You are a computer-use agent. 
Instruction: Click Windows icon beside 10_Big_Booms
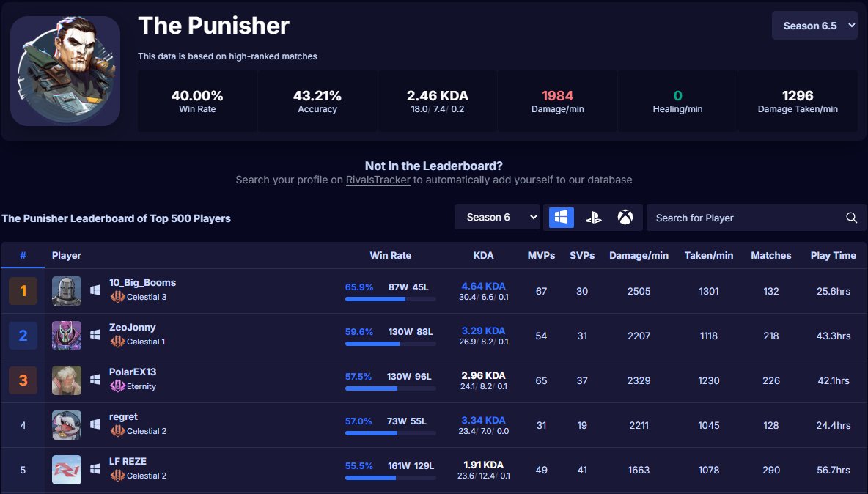(x=95, y=290)
